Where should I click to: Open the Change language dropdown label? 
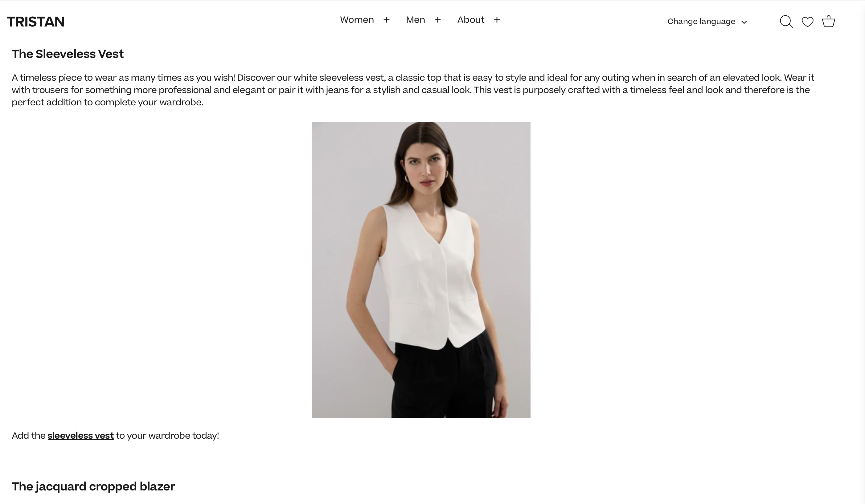pos(701,21)
